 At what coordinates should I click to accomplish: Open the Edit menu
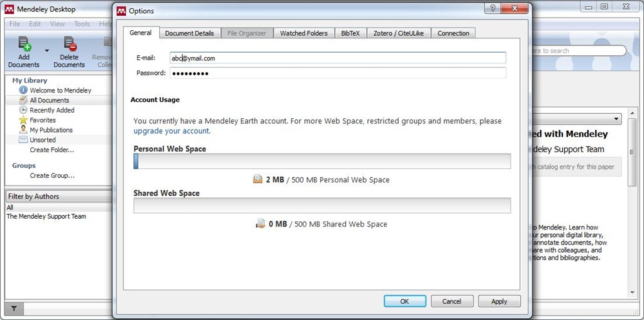[35, 24]
